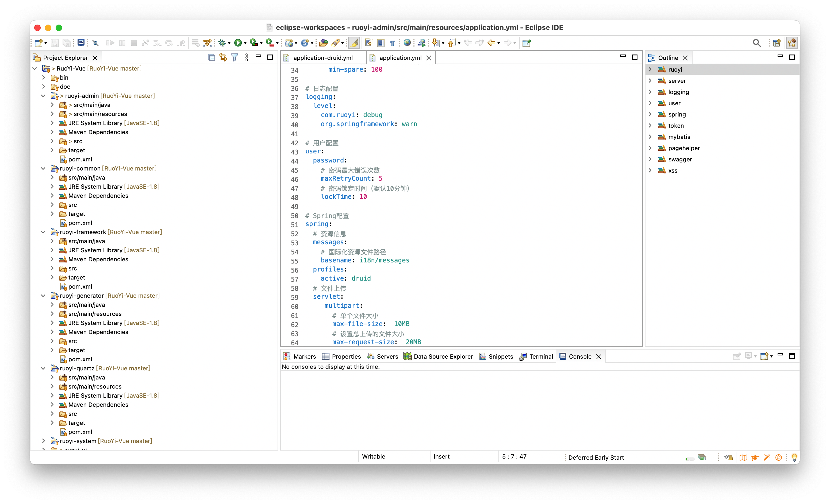The height and width of the screenshot is (504, 830).
Task: Toggle Mark Occurrences highlighter button
Action: (354, 43)
